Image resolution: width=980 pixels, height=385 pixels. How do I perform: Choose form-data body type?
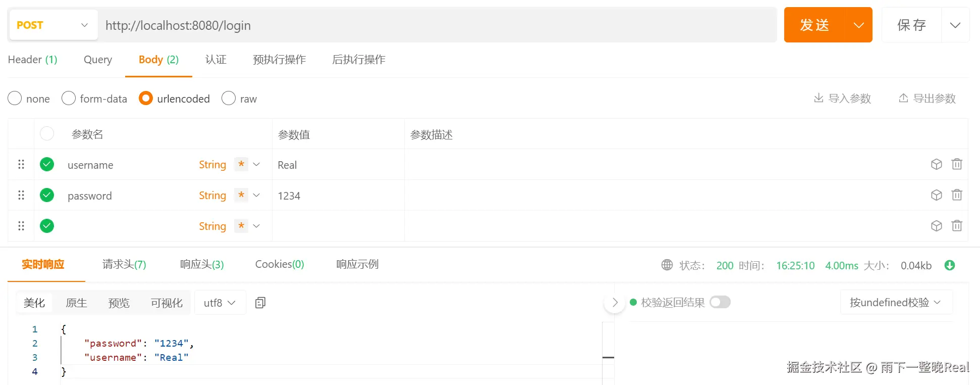(94, 99)
